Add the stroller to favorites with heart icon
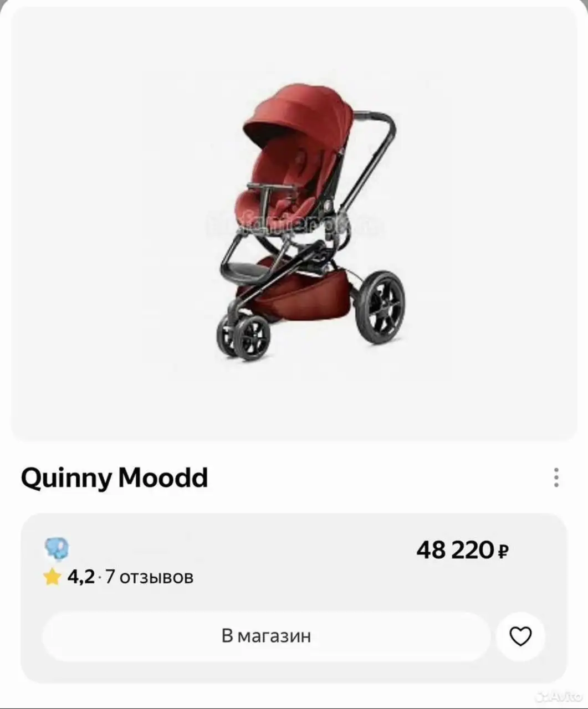Screen dimensions: 588x709 click(x=520, y=636)
